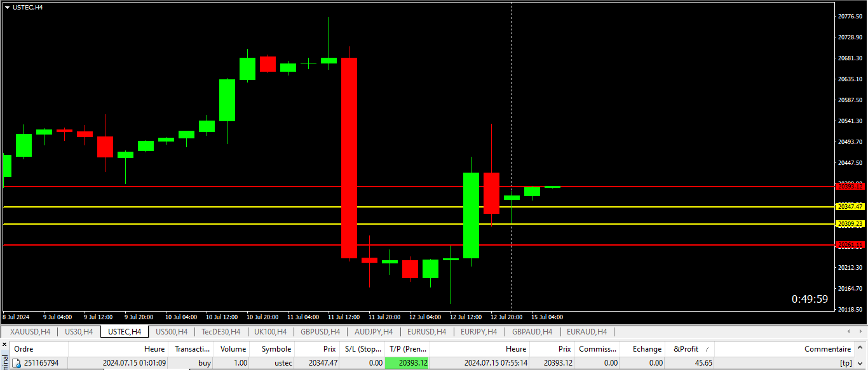This screenshot has width=868, height=370.
Task: Switch to the US30,H4 chart tab
Action: tap(79, 331)
